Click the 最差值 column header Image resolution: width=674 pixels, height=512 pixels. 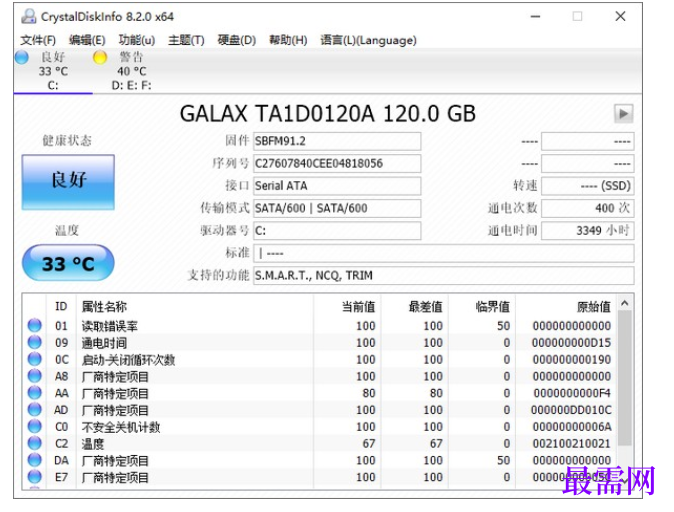click(x=414, y=307)
